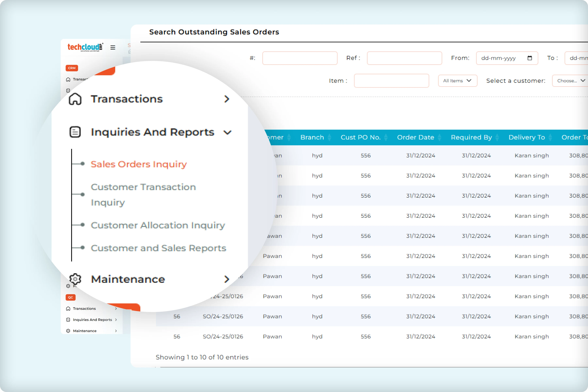Screen dimensions: 588x392
Task: Click the QC section Maintenance gear icon
Action: point(68,331)
